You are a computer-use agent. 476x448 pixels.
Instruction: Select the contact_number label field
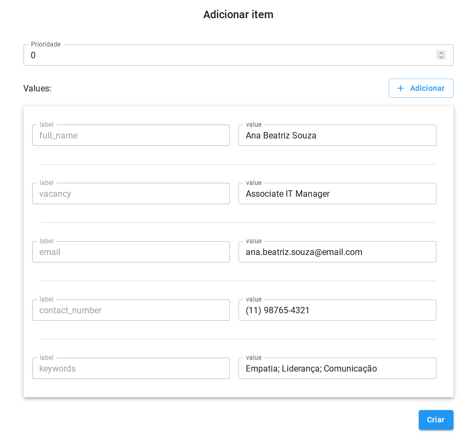(130, 310)
